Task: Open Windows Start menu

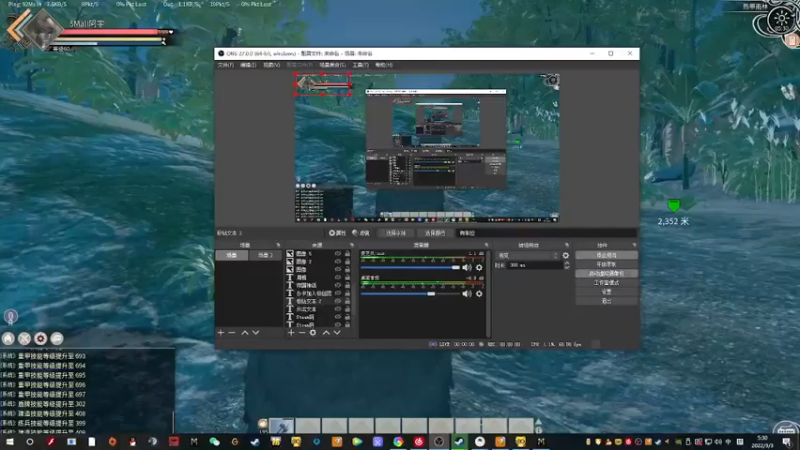Action: pos(10,442)
